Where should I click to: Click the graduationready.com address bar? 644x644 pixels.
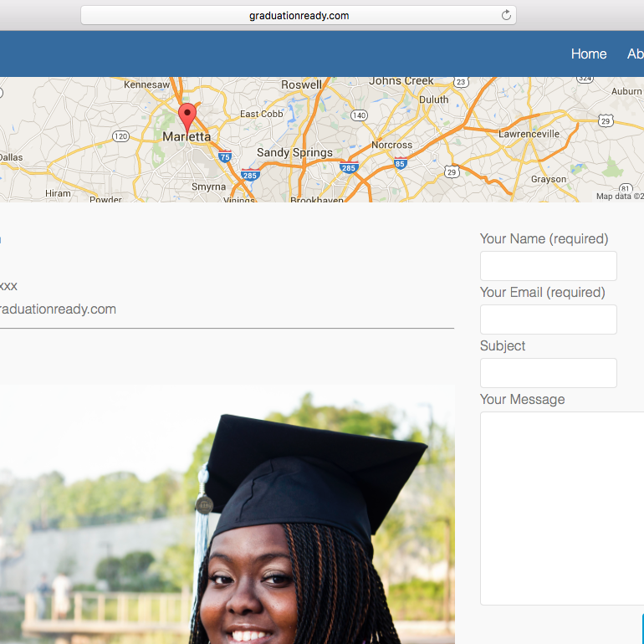[x=299, y=15]
